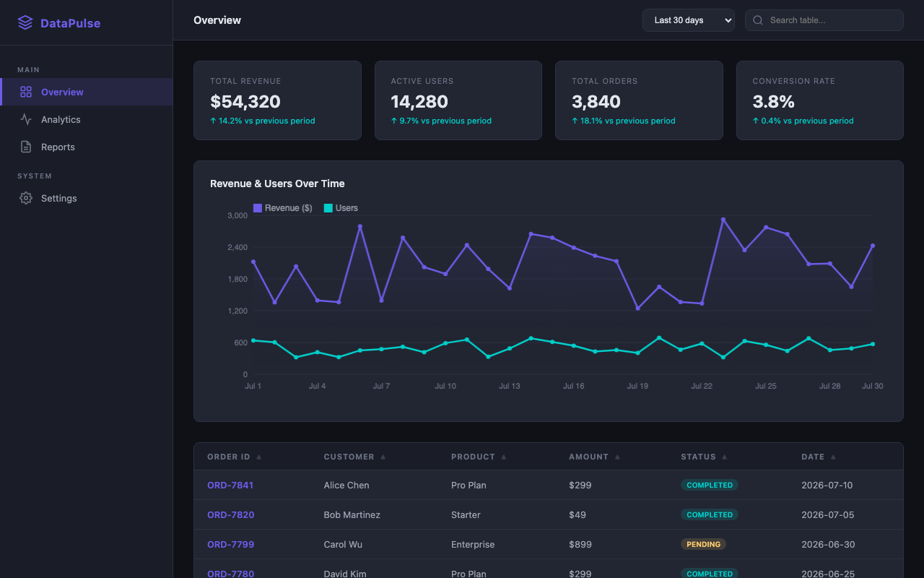Click the PENDING status badge
The height and width of the screenshot is (578, 924).
703,545
